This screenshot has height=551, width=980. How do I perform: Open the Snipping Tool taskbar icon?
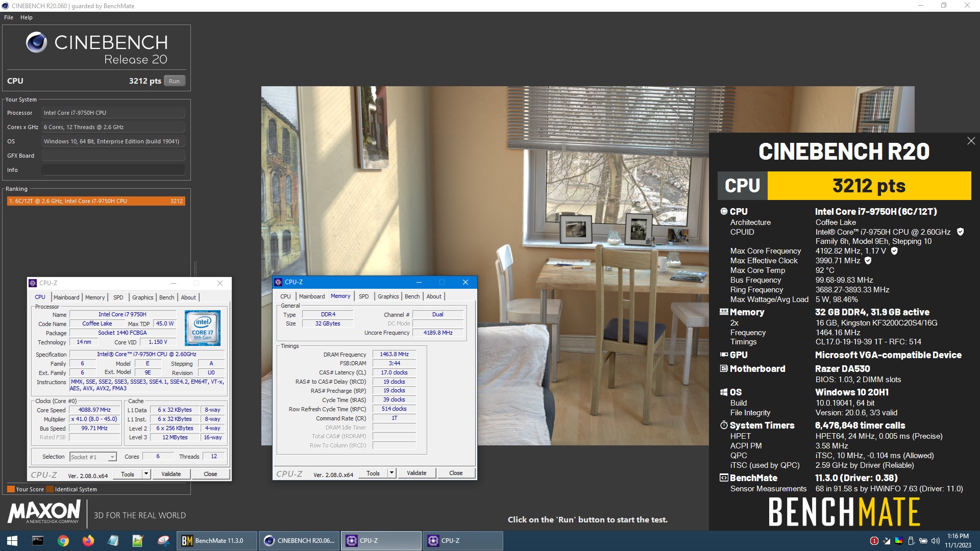(163, 541)
